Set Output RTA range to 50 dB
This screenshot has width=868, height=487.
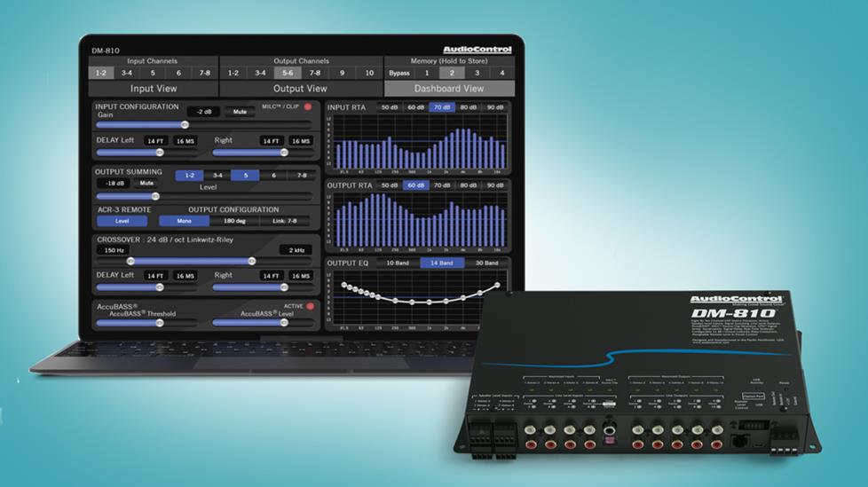coord(389,185)
